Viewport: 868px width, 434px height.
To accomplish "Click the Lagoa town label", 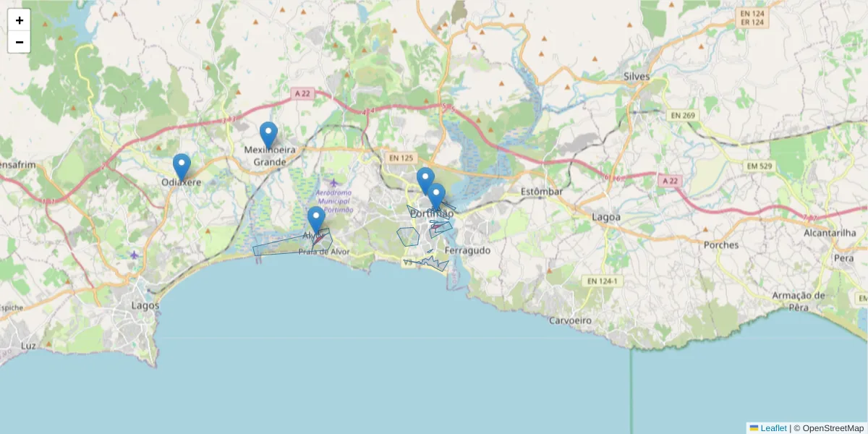I will (x=605, y=217).
